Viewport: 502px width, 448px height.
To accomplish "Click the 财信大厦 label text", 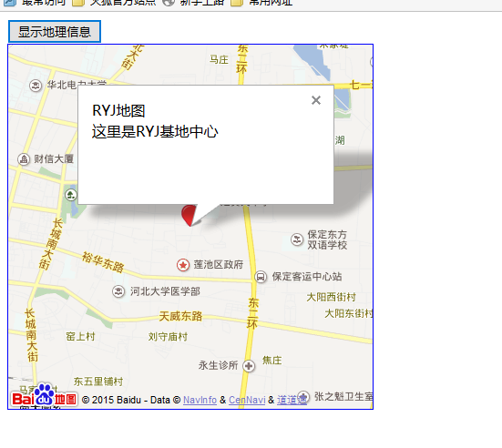I will (x=54, y=158).
